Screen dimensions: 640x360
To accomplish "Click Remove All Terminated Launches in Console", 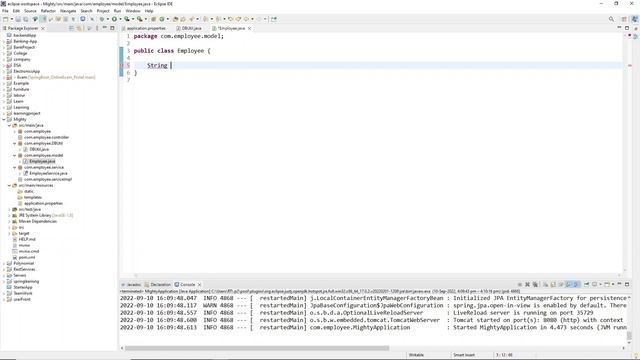I will click(x=535, y=284).
